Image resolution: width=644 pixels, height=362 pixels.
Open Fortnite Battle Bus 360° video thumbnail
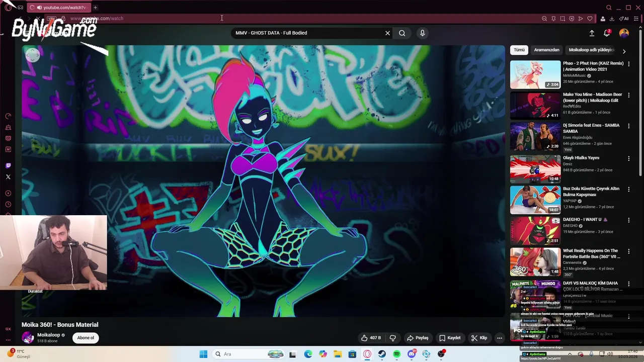click(535, 261)
